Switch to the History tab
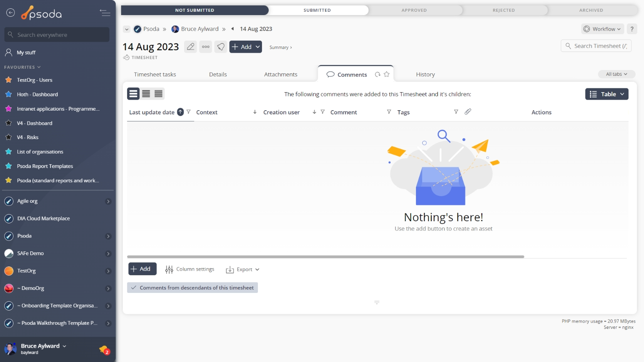The width and height of the screenshot is (644, 362). pos(426,75)
